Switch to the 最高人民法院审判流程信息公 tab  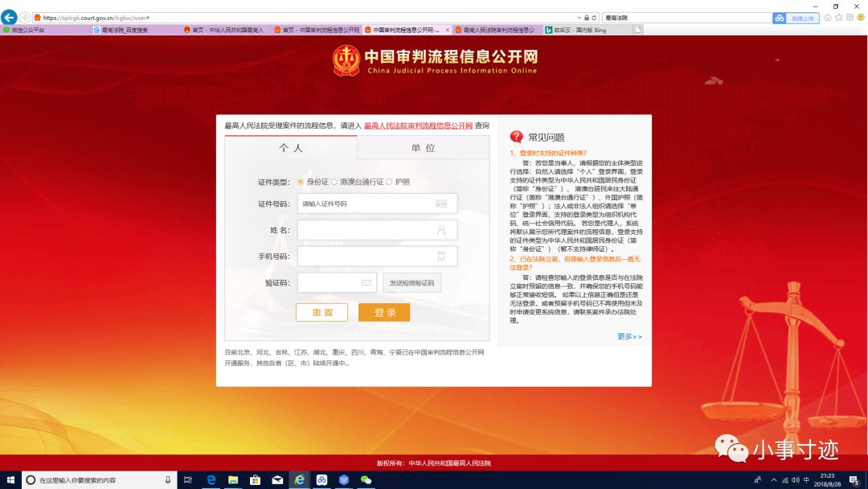tap(497, 30)
